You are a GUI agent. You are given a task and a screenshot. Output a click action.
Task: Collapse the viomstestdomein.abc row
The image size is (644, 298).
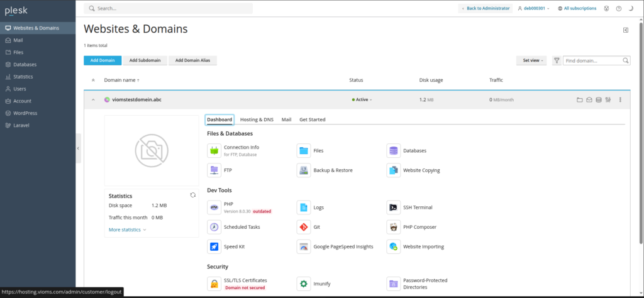pyautogui.click(x=93, y=100)
